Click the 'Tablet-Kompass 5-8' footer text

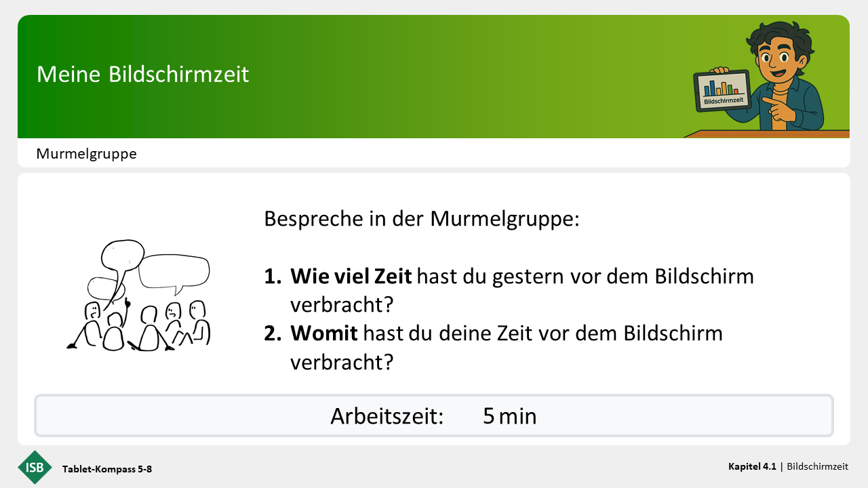coord(107,469)
